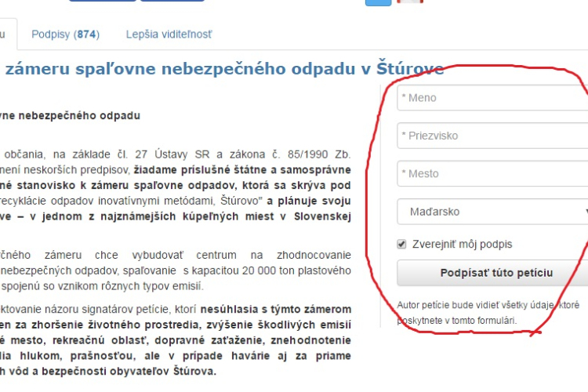The height and width of the screenshot is (392, 588).
Task: Click the text "spojenú so vznikom rôznych typov emisií"
Action: tap(101, 286)
